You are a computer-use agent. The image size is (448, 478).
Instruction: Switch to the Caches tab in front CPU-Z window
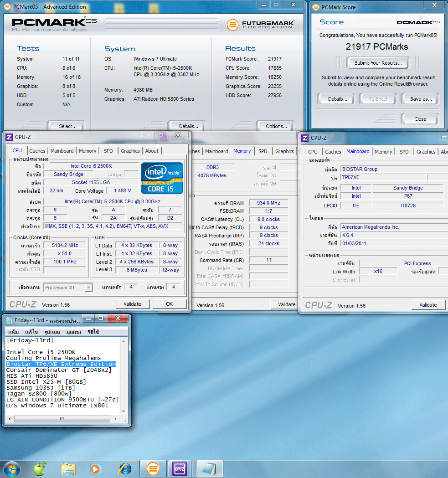coord(37,151)
